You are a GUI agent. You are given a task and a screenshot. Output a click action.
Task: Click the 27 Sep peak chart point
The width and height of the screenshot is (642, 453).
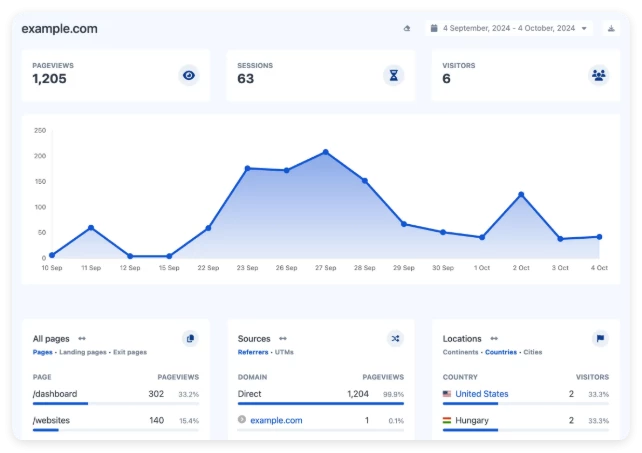tap(326, 152)
